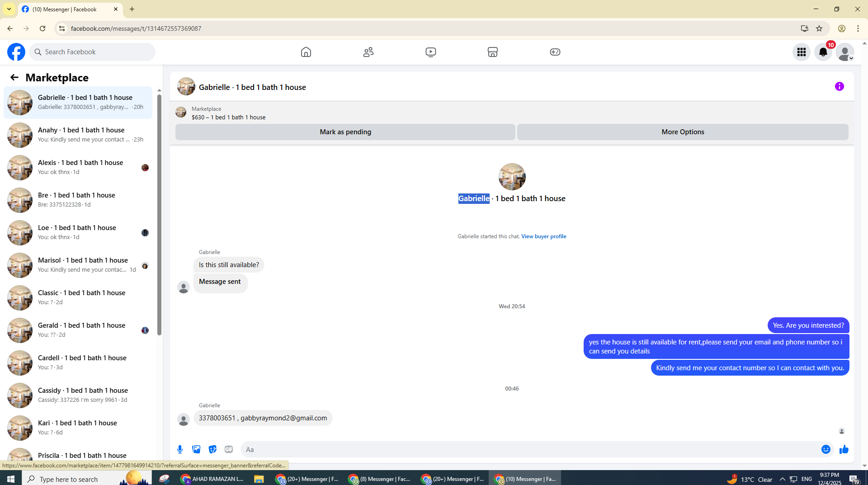Open Cassidy conversation
868x485 pixels.
click(x=78, y=395)
